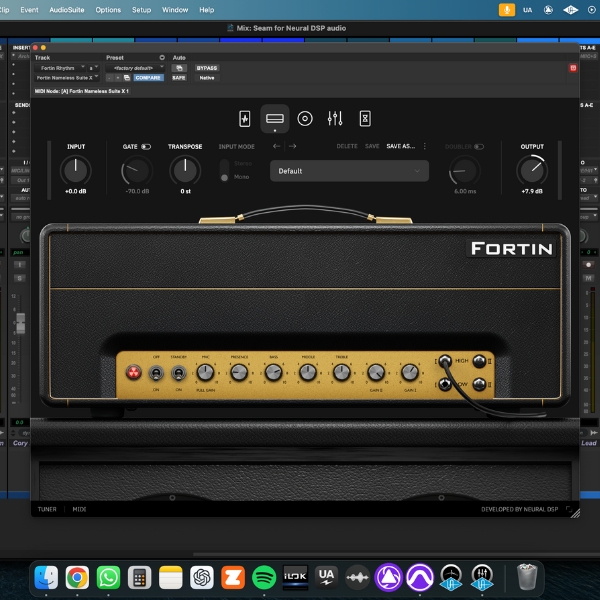Open the insert position 'a' selector
This screenshot has width=600, height=600.
tap(94, 68)
